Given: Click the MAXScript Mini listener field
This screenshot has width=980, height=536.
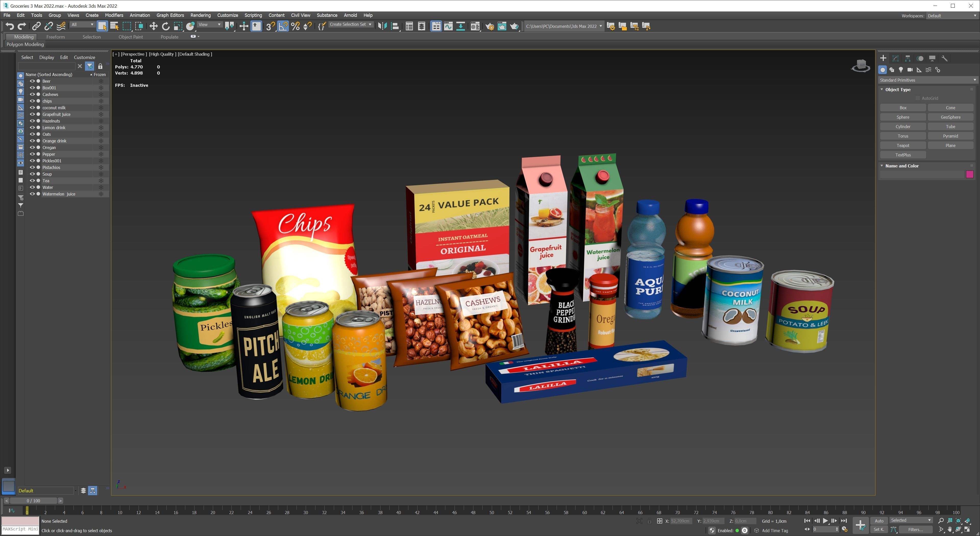Looking at the screenshot, I should coord(20,529).
